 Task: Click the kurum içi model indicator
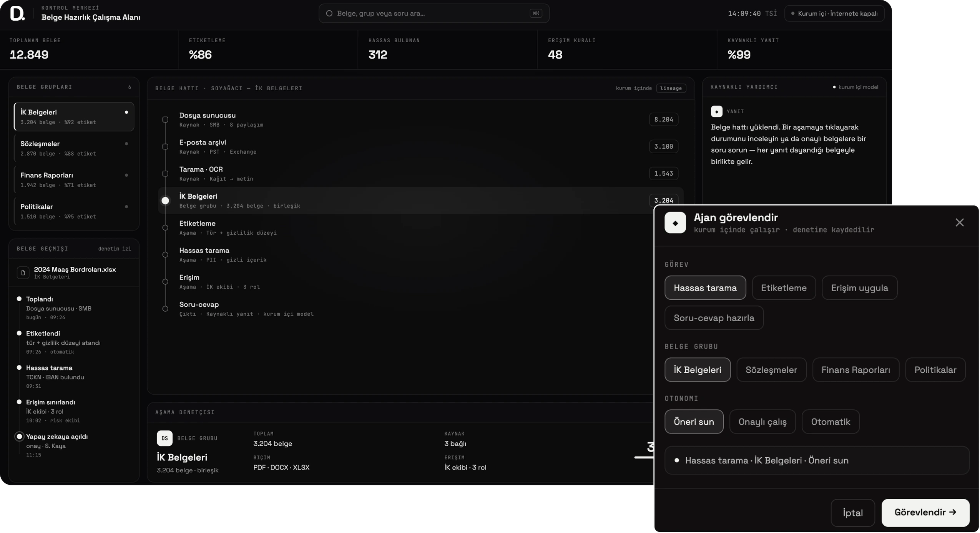855,87
